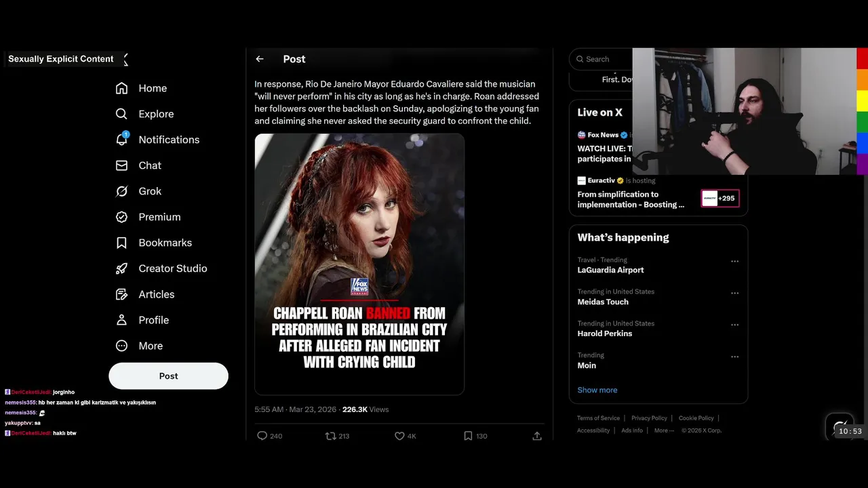Open Terms of Service footer link

coord(598,418)
